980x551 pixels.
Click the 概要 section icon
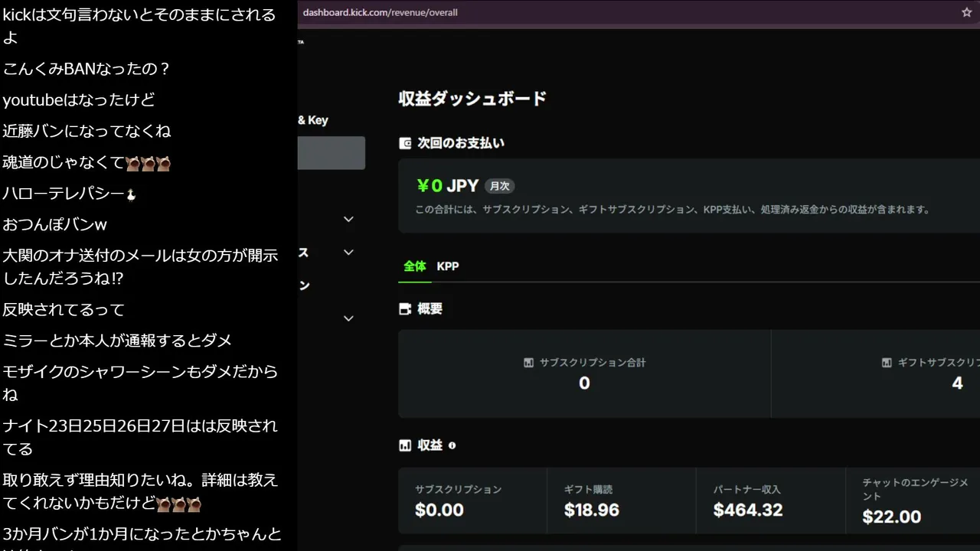coord(405,309)
